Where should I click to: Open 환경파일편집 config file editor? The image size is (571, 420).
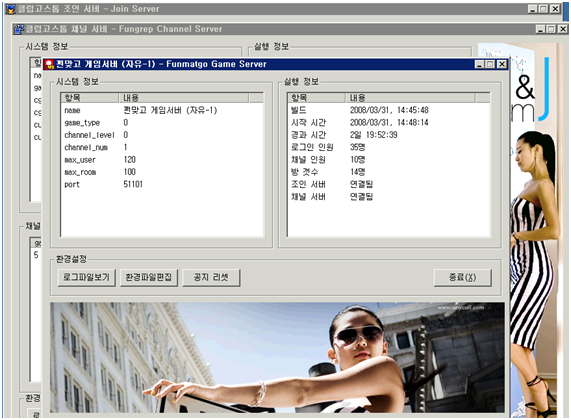click(149, 278)
